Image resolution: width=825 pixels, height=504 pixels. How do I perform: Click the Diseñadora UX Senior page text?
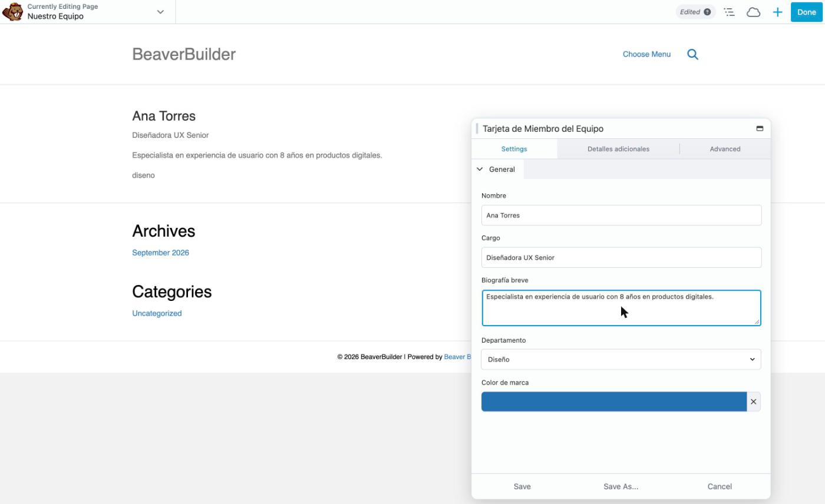point(170,135)
